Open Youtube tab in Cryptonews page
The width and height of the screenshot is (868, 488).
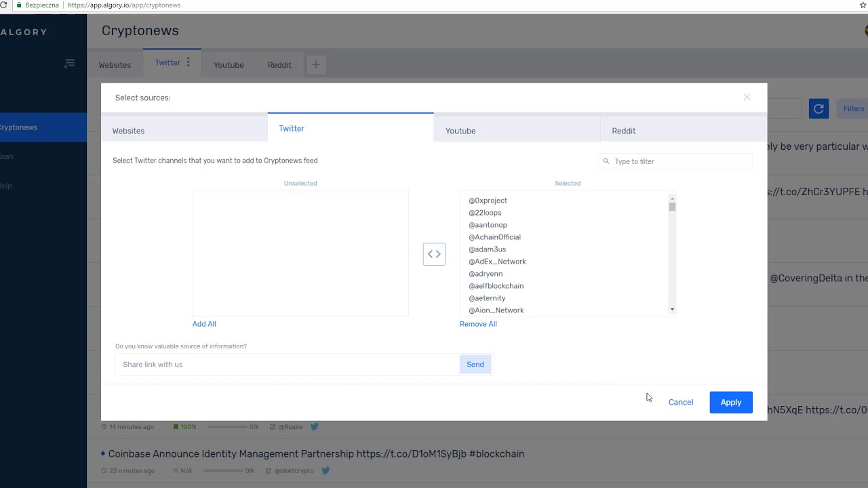coord(229,65)
